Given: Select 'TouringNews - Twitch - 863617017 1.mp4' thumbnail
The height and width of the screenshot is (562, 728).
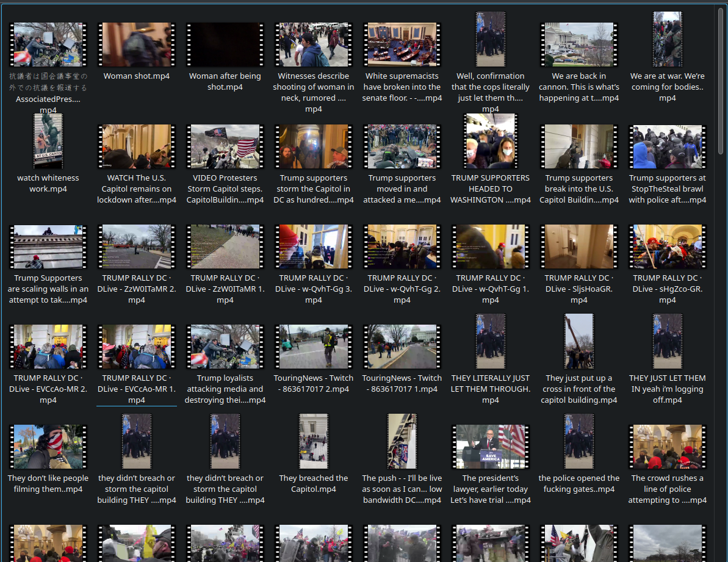Looking at the screenshot, I should (x=402, y=347).
